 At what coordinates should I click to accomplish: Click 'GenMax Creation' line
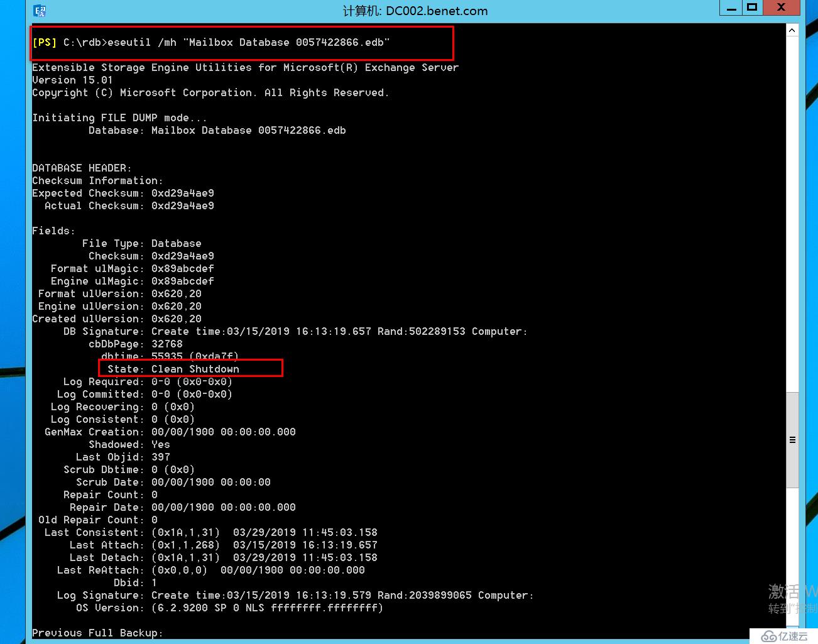coord(170,432)
